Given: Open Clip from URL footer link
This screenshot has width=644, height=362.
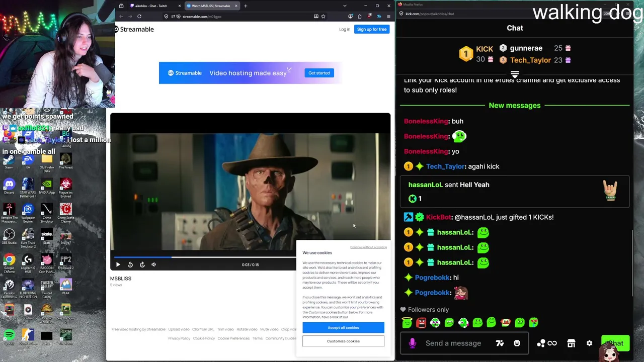Looking at the screenshot, I should pos(203,329).
